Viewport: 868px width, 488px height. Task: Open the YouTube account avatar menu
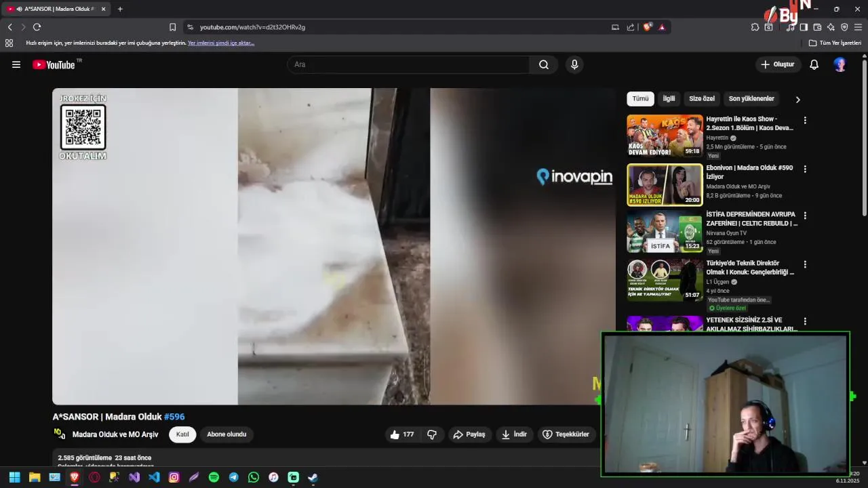coord(840,64)
